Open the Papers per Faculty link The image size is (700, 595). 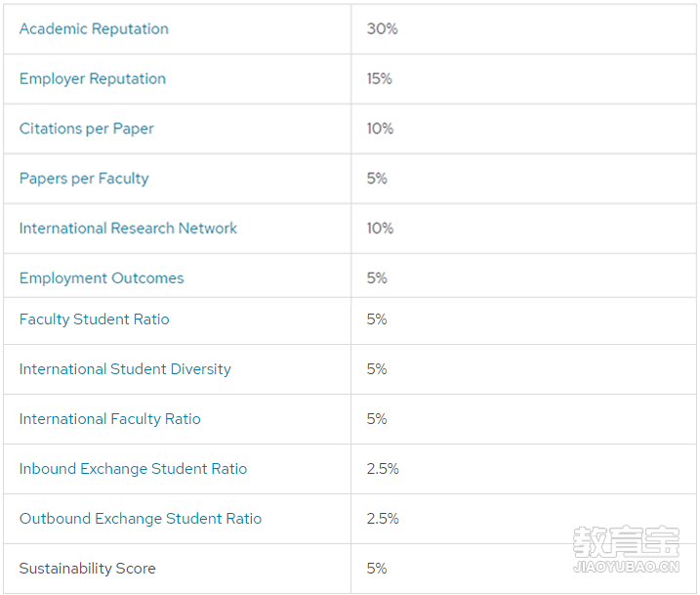(x=84, y=179)
